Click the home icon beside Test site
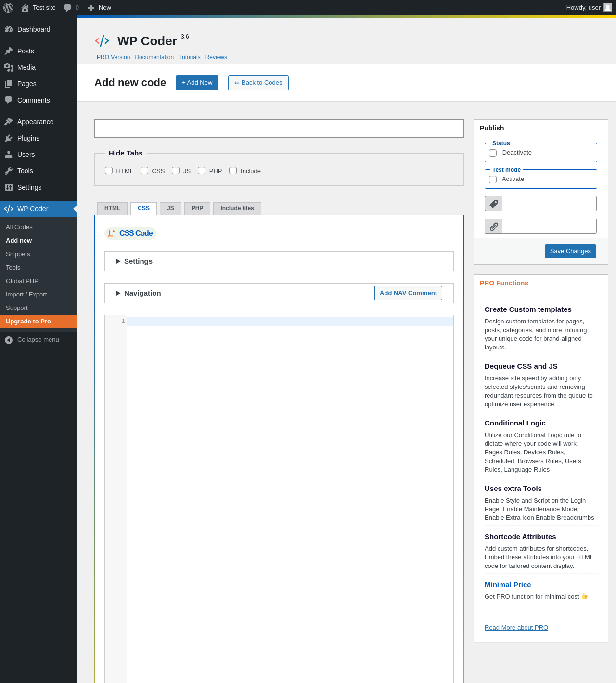Screen dimensions: 616x683 click(x=25, y=8)
